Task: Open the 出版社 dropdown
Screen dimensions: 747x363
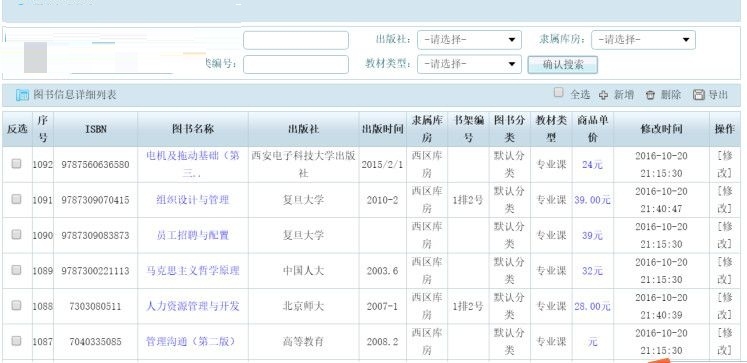Action: [469, 40]
